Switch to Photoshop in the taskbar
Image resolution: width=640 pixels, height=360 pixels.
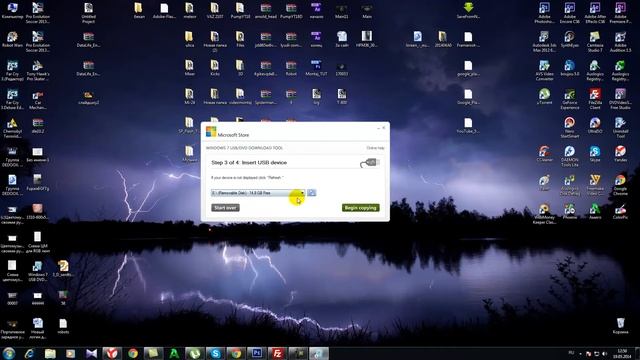click(256, 353)
